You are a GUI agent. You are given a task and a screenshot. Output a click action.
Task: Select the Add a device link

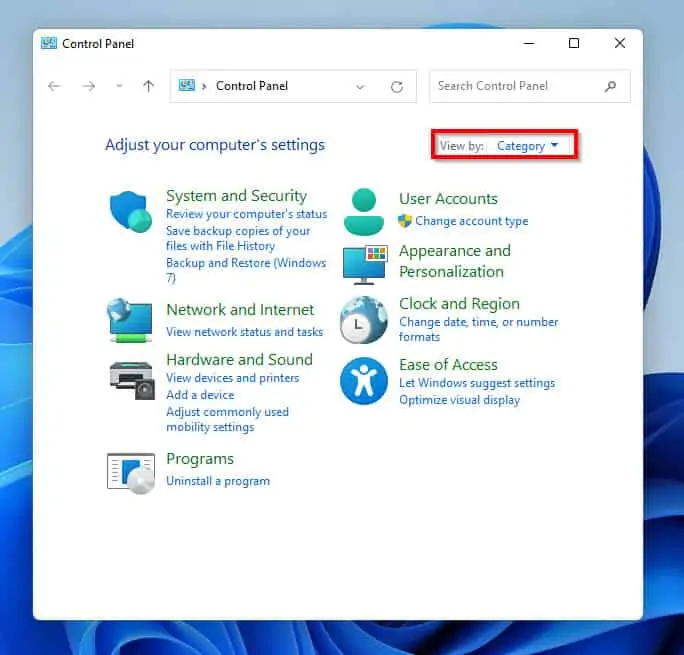coord(200,395)
